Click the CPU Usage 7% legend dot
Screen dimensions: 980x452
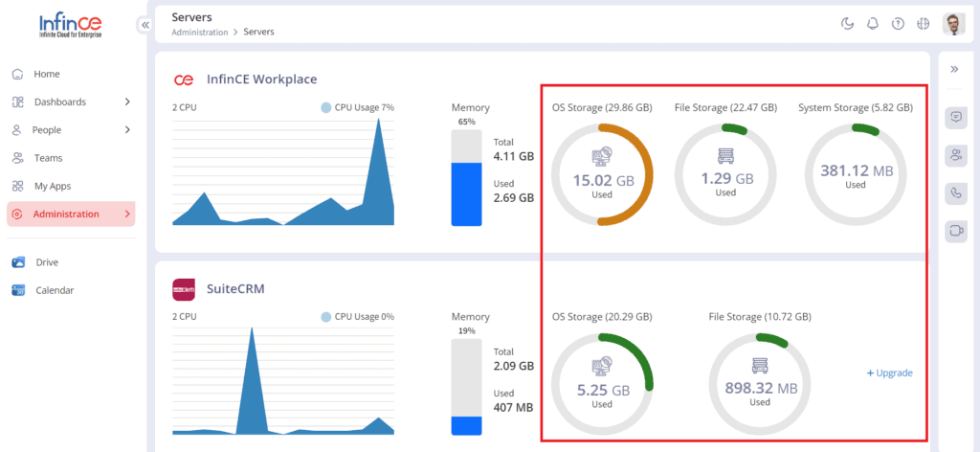tap(325, 107)
